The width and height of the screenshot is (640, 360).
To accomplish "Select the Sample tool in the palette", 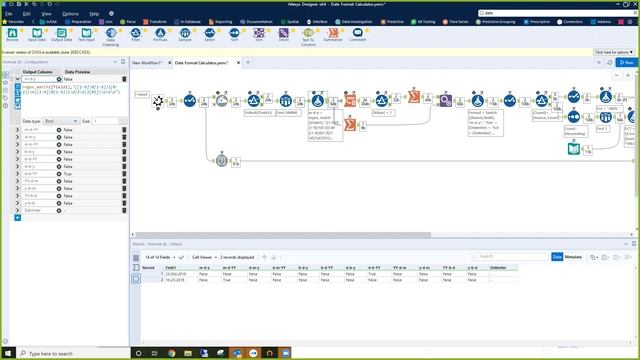I will click(x=185, y=35).
